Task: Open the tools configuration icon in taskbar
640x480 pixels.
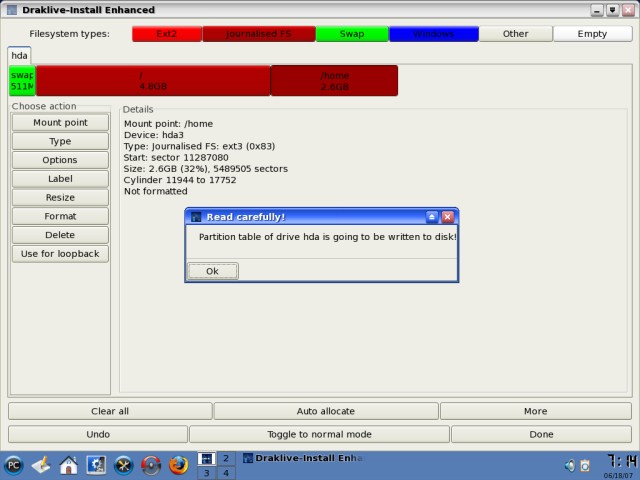Action: (124, 465)
